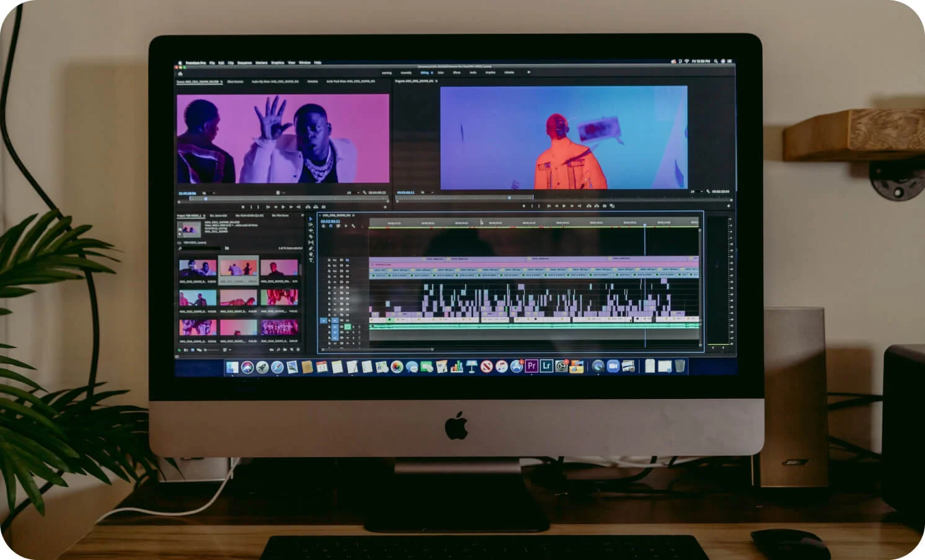The width and height of the screenshot is (925, 560).
Task: Open Program monitor wrench settings
Action: (708, 191)
